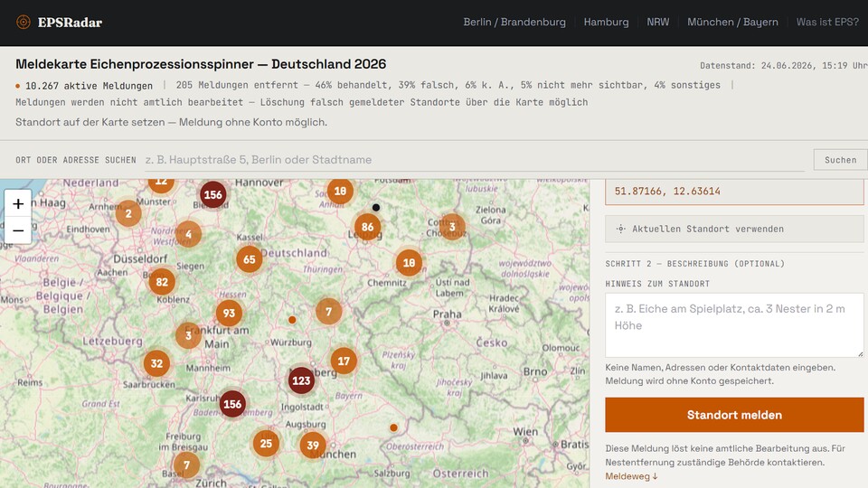Zoom out of the map
Viewport: 868px width, 488px height.
coord(18,230)
